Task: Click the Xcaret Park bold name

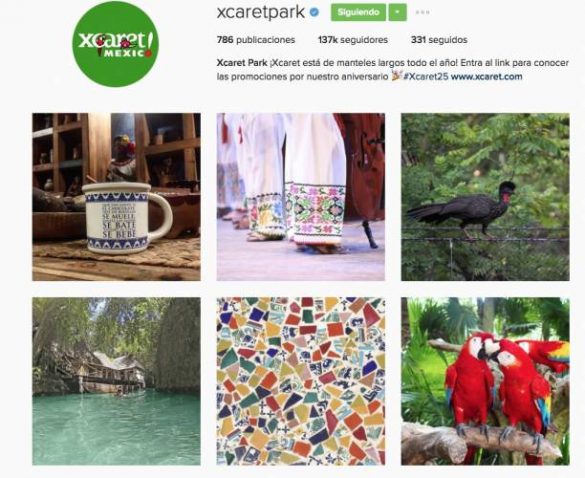Action: (241, 63)
